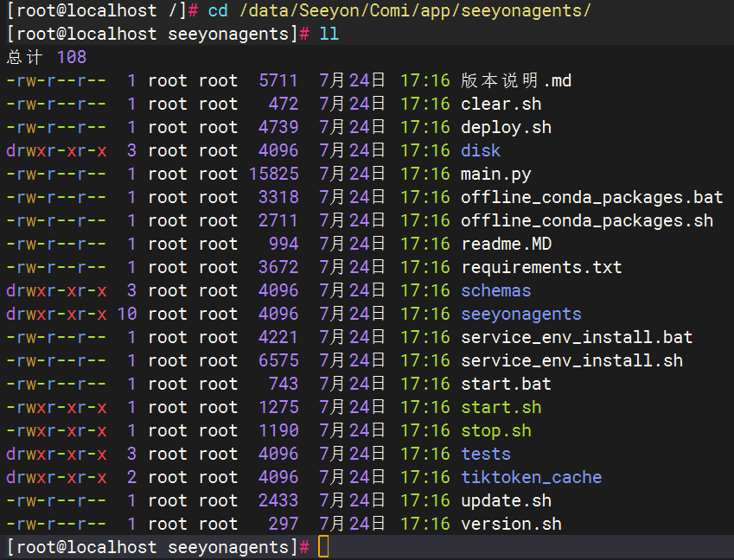Click the deploy.sh file entry
This screenshot has height=560, width=734.
(x=506, y=128)
